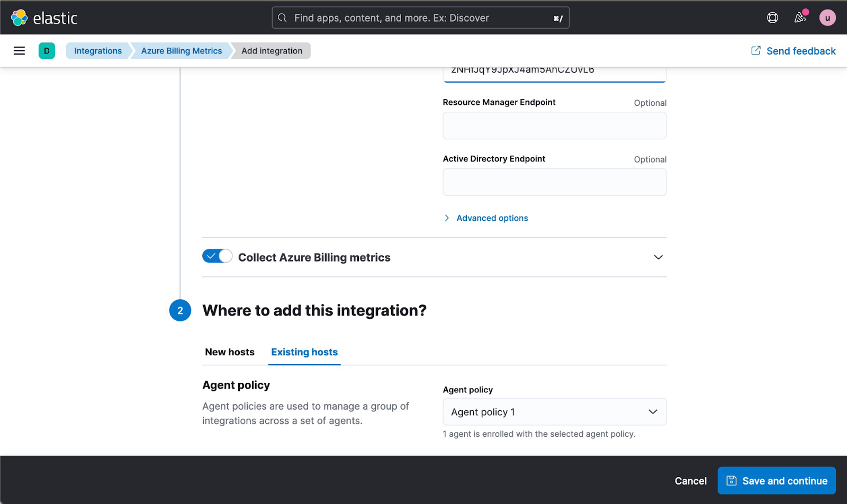Click the save disk icon in Save and continue
847x504 pixels.
(732, 481)
